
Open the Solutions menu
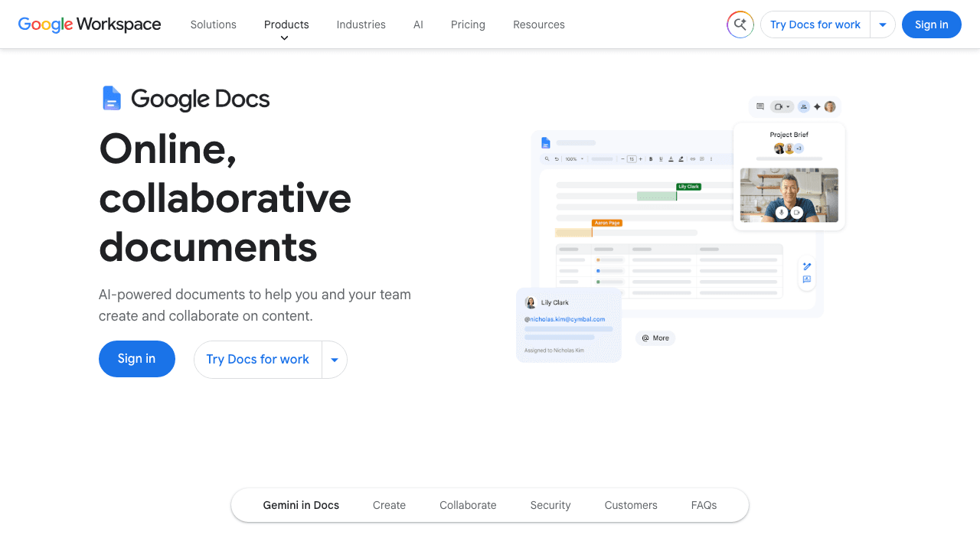point(214,24)
